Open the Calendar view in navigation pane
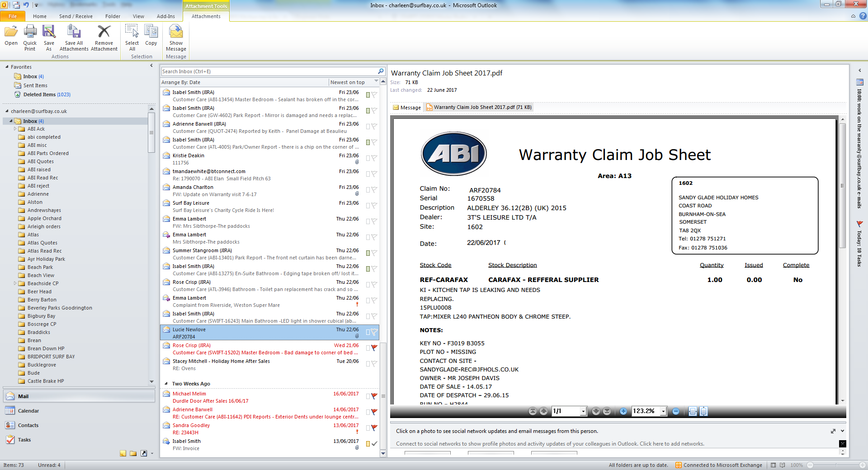Viewport: 868px width, 470px height. click(x=28, y=411)
